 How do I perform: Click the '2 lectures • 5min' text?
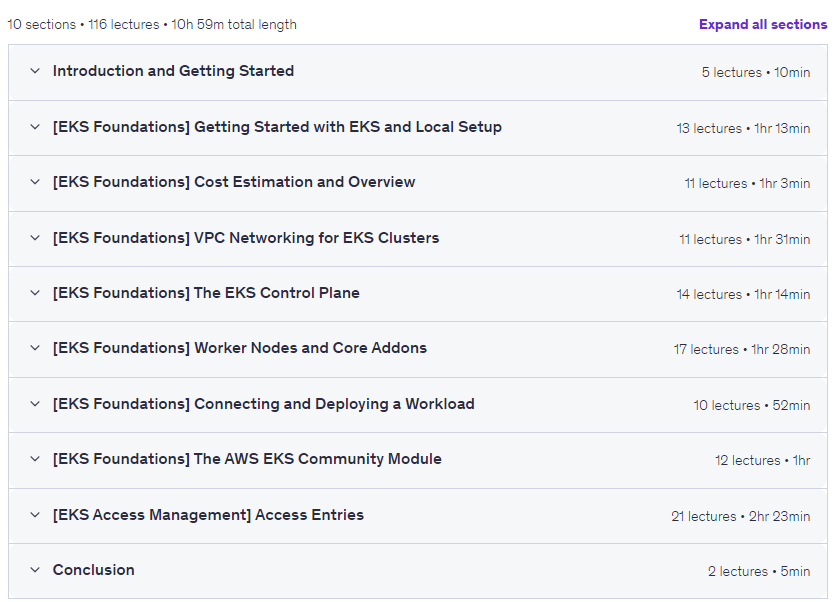759,572
